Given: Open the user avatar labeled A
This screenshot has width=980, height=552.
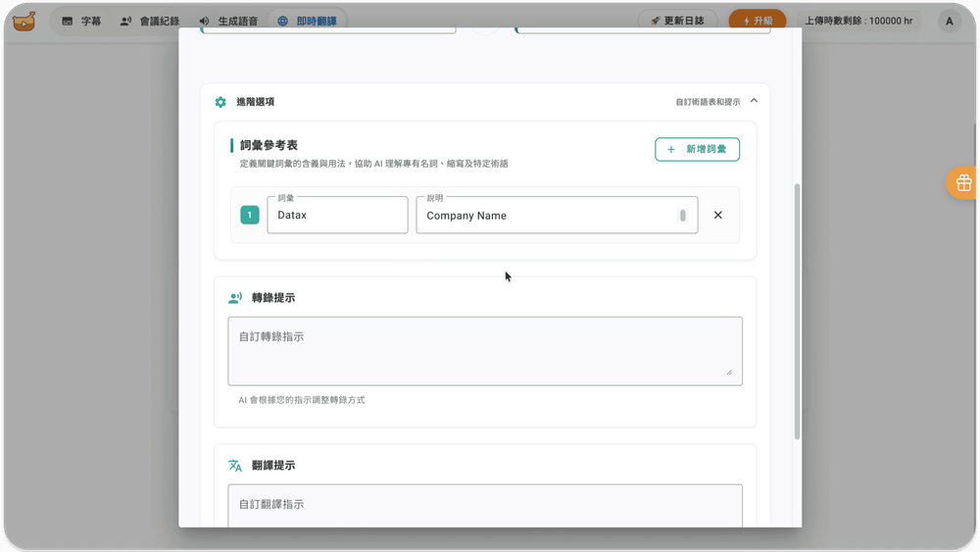Looking at the screenshot, I should tap(950, 21).
